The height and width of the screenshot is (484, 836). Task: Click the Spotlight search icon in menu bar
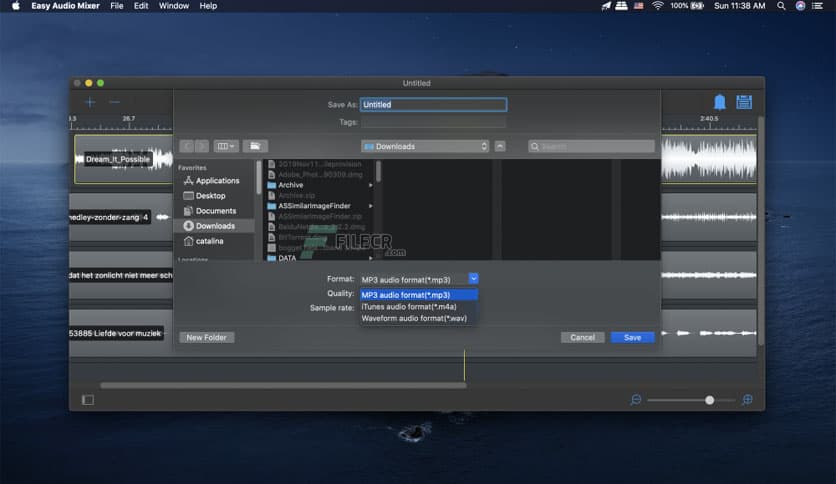(x=781, y=6)
